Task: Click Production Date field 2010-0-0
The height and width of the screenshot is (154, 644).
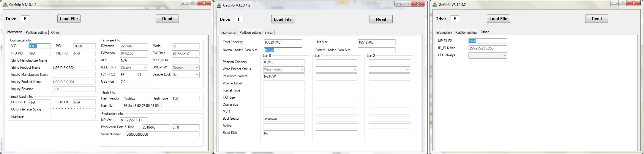Action: 156,127
